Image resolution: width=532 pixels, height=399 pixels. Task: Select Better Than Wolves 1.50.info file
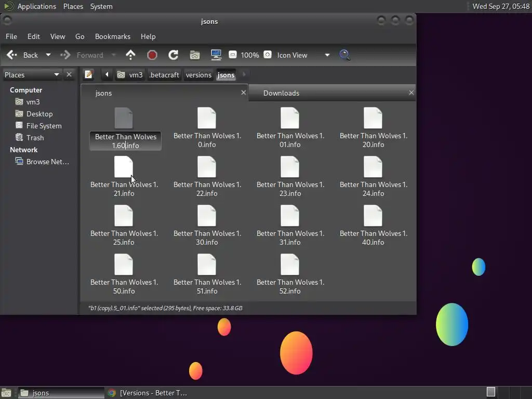(124, 274)
